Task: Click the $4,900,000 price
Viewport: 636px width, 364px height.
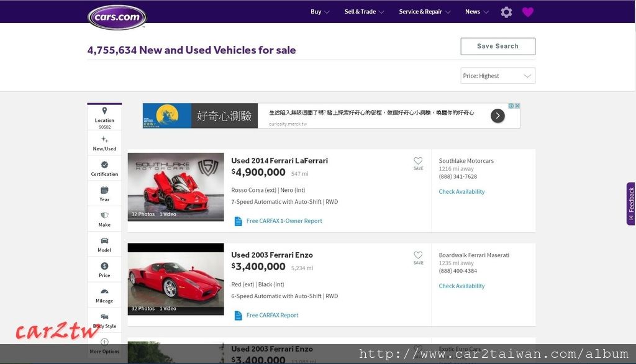Action: pos(258,172)
